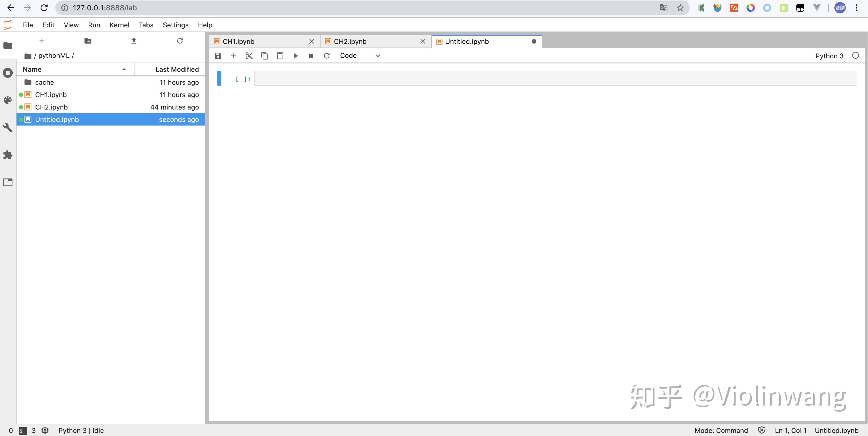Insert a new cell below
This screenshot has width=868, height=436.
tap(233, 56)
